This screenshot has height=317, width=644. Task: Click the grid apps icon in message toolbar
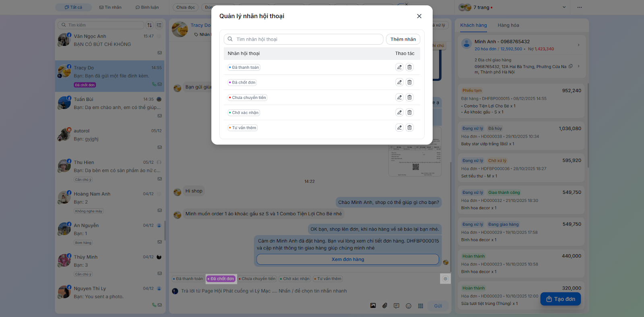pyautogui.click(x=421, y=306)
